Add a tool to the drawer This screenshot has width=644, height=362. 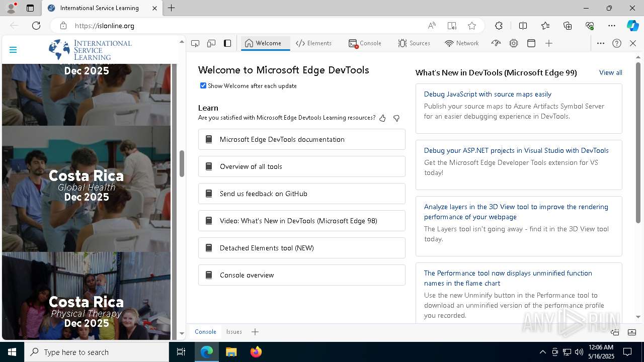click(255, 332)
